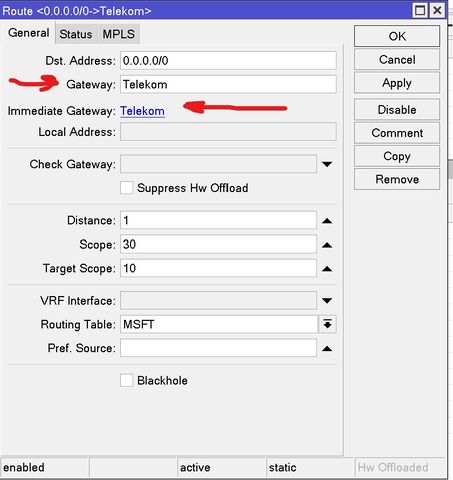This screenshot has width=453, height=480.
Task: Click the Routing Table MSFT field
Action: pyautogui.click(x=219, y=324)
